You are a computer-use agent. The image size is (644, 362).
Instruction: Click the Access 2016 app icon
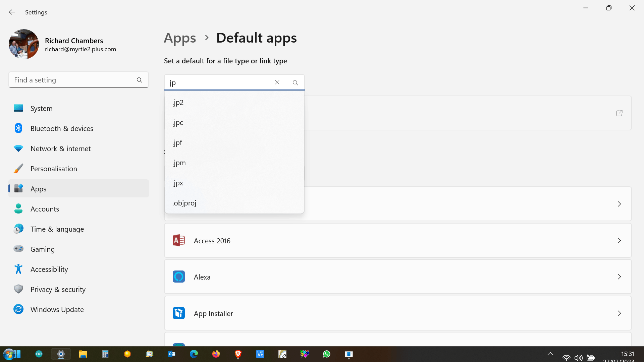click(x=179, y=240)
